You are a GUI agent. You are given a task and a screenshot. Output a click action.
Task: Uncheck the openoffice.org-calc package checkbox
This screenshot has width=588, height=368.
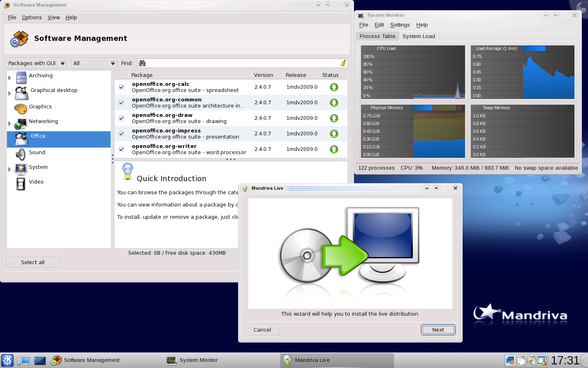121,87
